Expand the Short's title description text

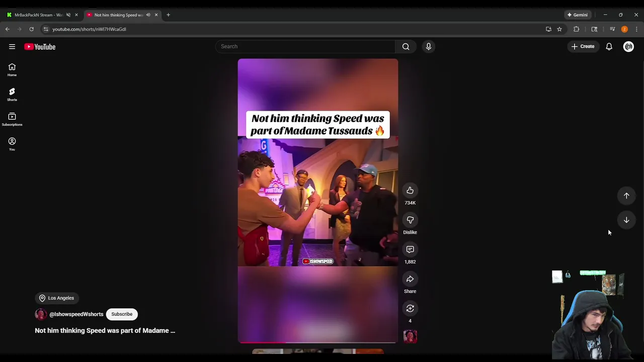[x=105, y=330]
